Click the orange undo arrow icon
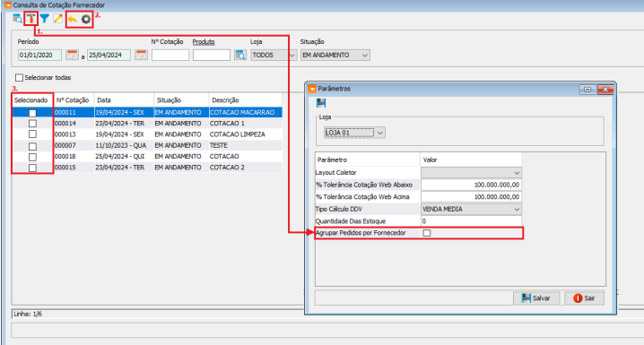 (73, 20)
